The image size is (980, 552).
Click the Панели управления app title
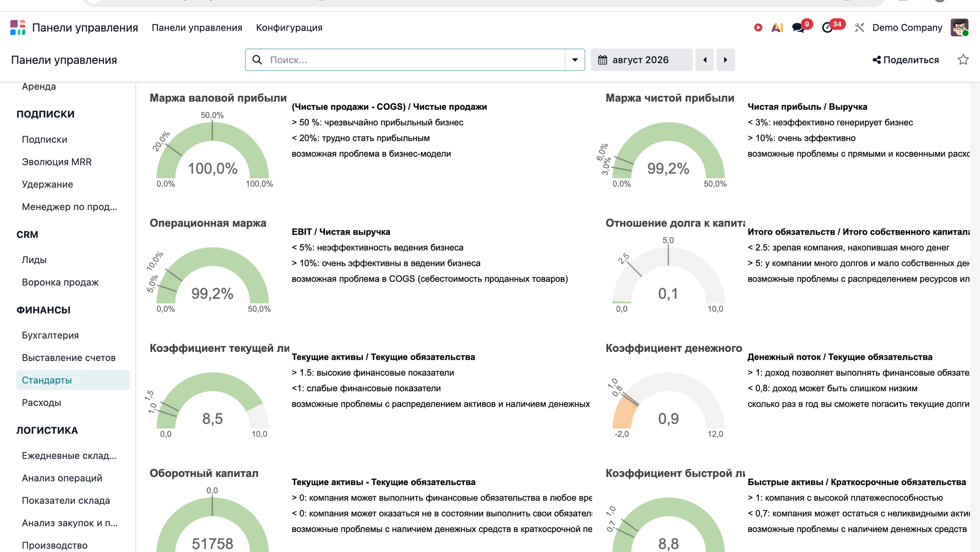(85, 27)
